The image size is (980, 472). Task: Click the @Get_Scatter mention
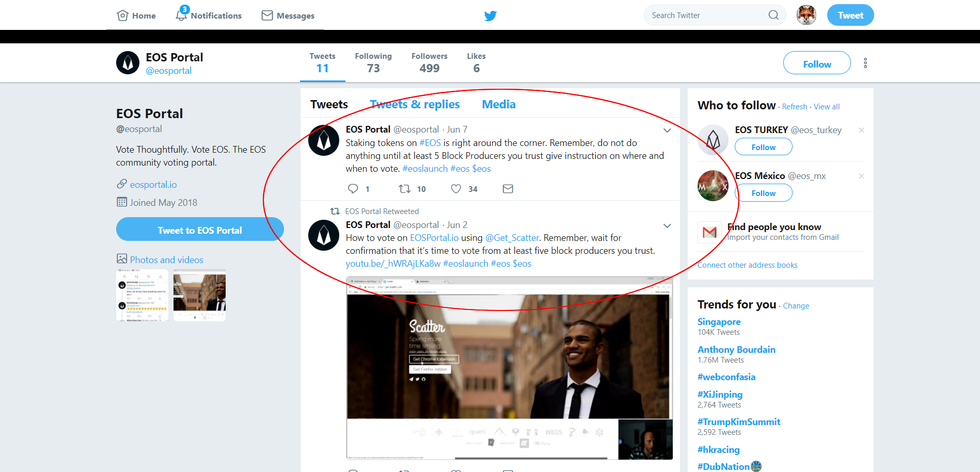(x=512, y=238)
